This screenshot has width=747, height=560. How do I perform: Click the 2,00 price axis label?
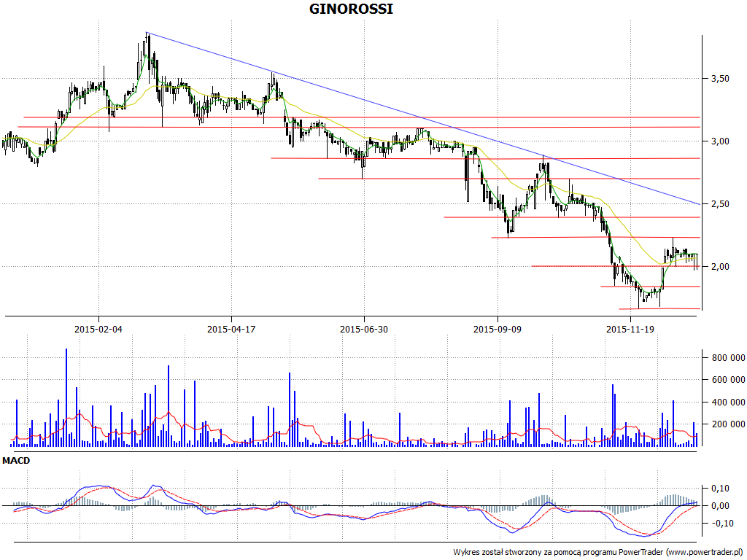click(x=720, y=267)
